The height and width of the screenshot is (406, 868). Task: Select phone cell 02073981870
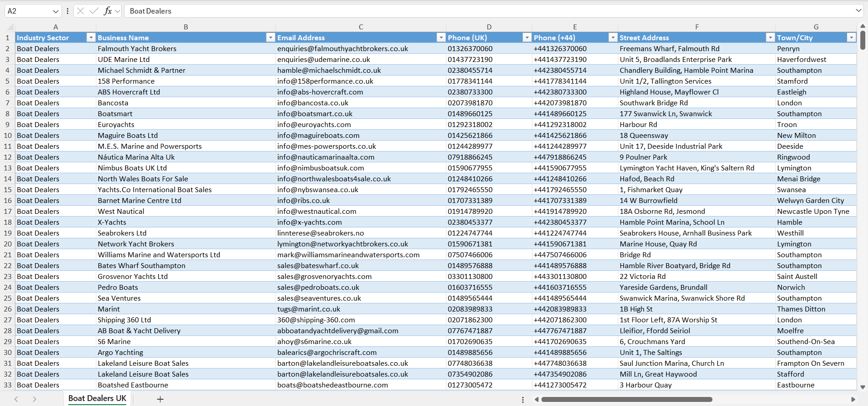[x=489, y=103]
